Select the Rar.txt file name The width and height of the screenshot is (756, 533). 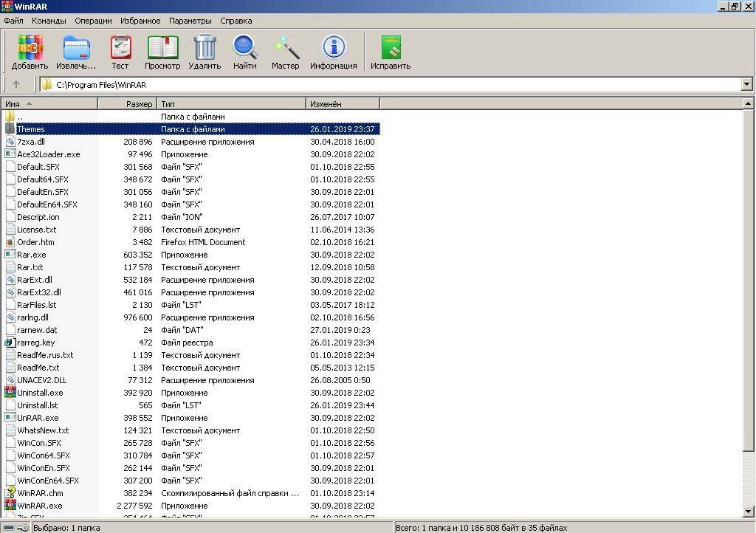pyautogui.click(x=30, y=267)
